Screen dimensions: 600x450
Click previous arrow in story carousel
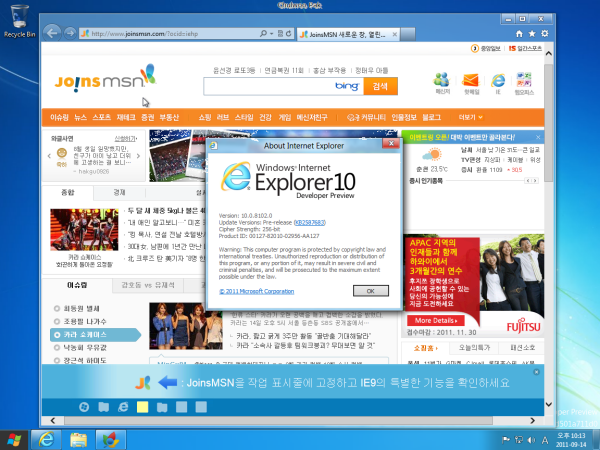click(49, 156)
